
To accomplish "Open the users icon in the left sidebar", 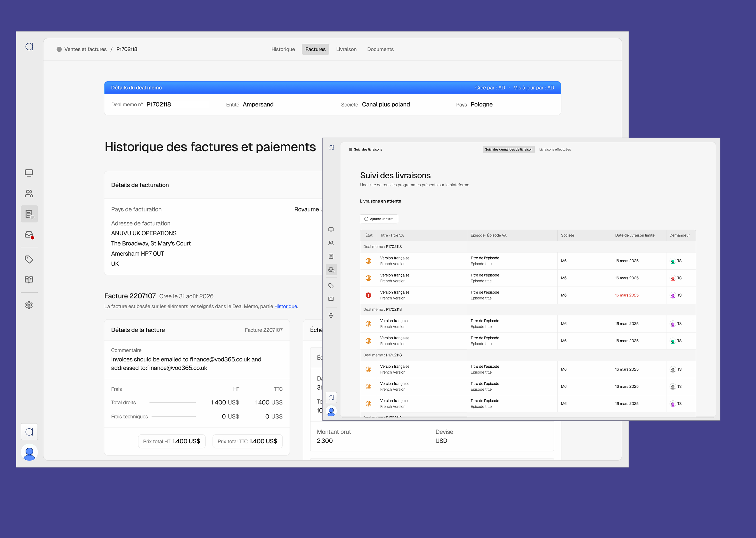I will (x=29, y=193).
